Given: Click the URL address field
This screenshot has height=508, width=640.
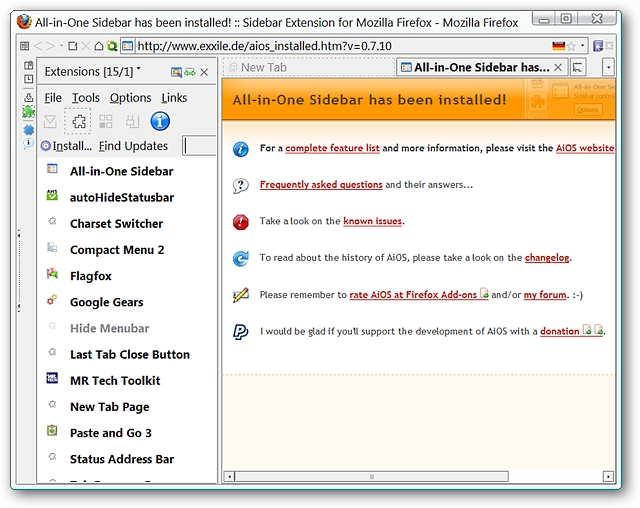Looking at the screenshot, I should [x=343, y=46].
